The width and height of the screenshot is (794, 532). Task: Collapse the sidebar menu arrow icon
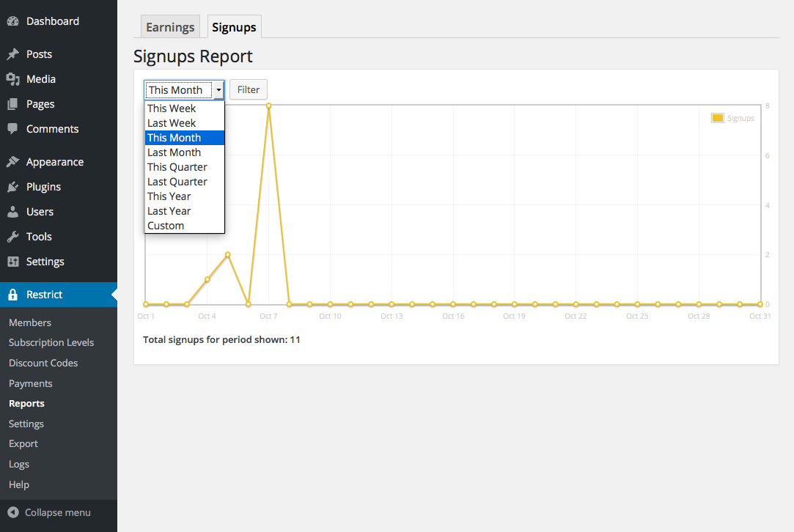(12, 512)
